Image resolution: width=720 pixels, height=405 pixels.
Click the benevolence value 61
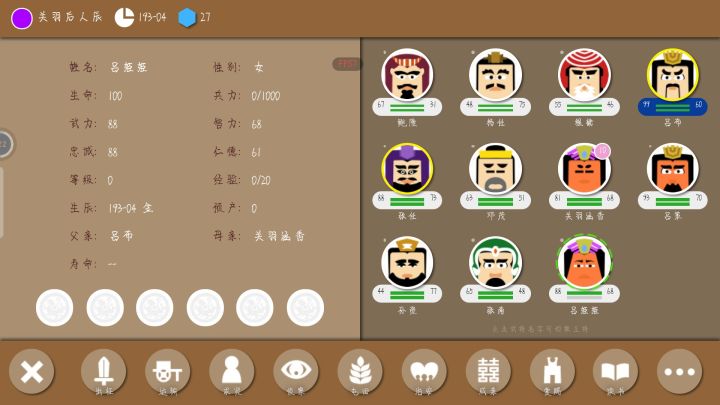(256, 152)
